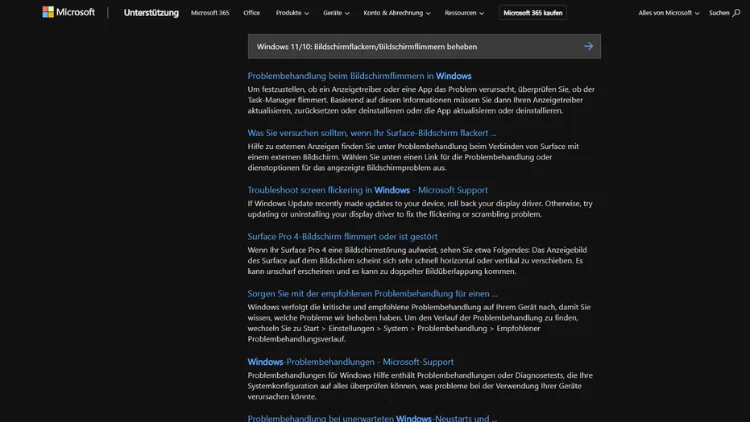750x422 pixels.
Task: Open Problembehandlung bei unerwarteten Windows-Neustarts result
Action: (372, 418)
